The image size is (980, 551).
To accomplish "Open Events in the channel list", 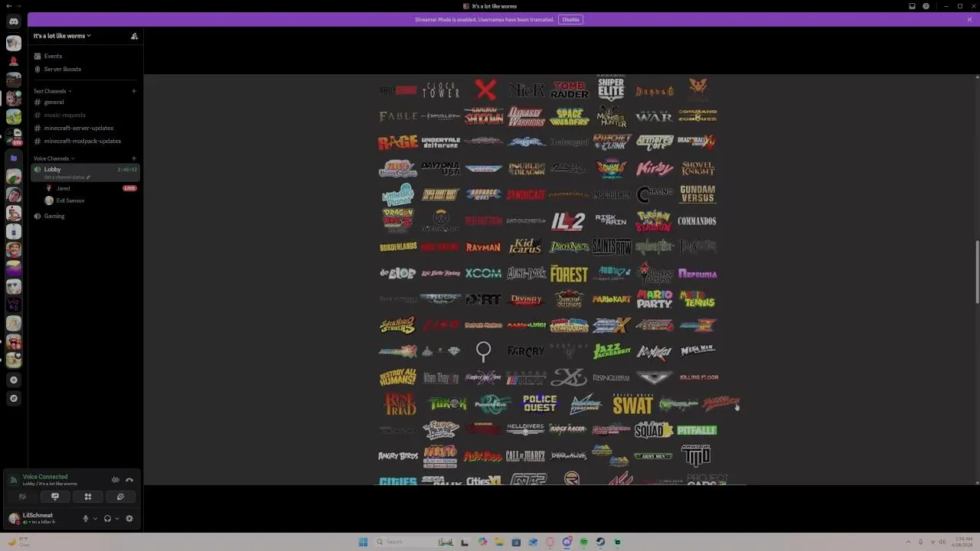I will point(85,56).
